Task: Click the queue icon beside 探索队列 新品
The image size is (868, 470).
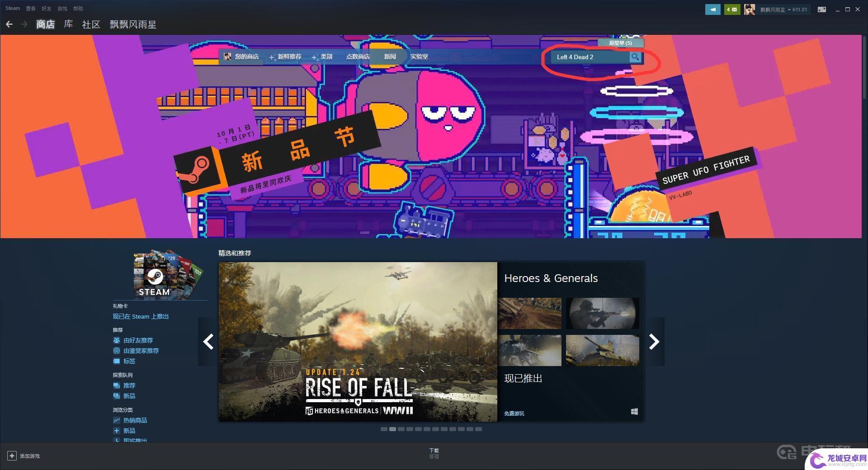Action: click(117, 396)
